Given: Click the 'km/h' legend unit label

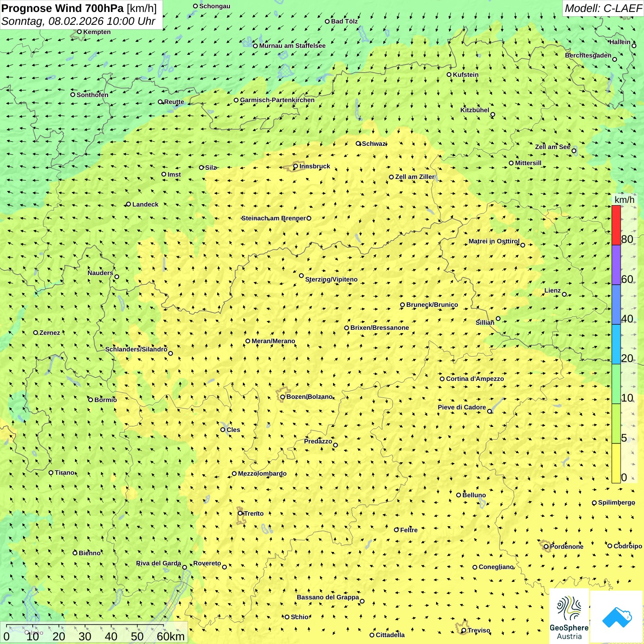Looking at the screenshot, I should point(624,200).
